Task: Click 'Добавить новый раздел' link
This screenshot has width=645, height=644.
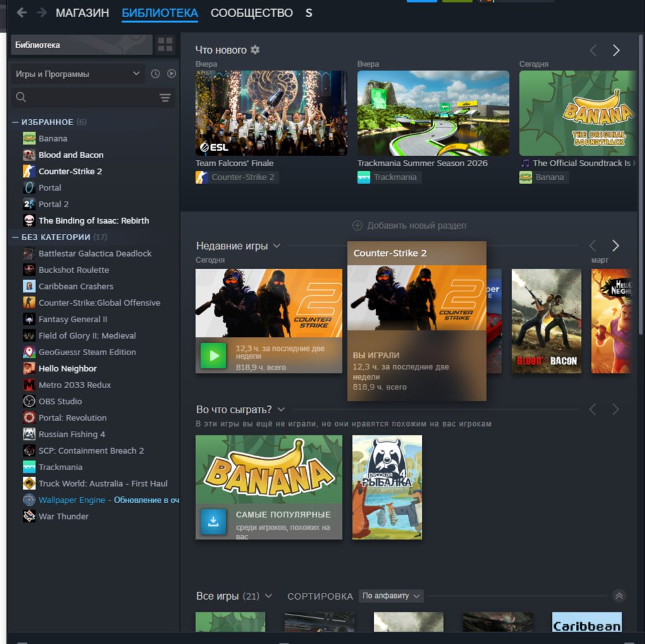Action: [x=416, y=226]
